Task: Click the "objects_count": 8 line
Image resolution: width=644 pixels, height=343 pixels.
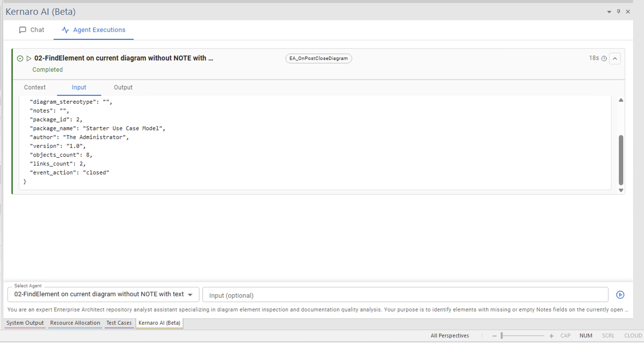Action: [x=61, y=155]
